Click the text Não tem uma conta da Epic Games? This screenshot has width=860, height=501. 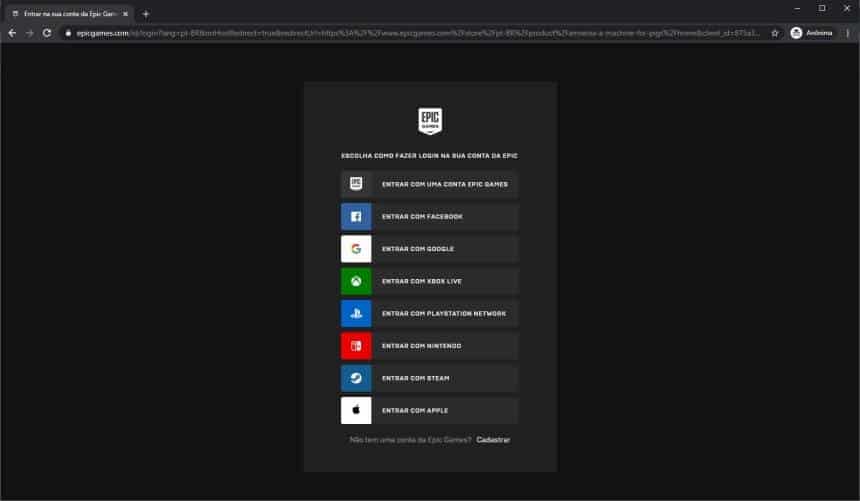410,440
